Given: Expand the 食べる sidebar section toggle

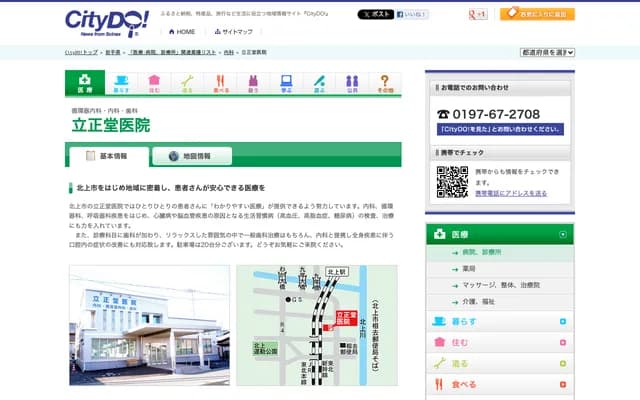Looking at the screenshot, I should pyautogui.click(x=563, y=384).
